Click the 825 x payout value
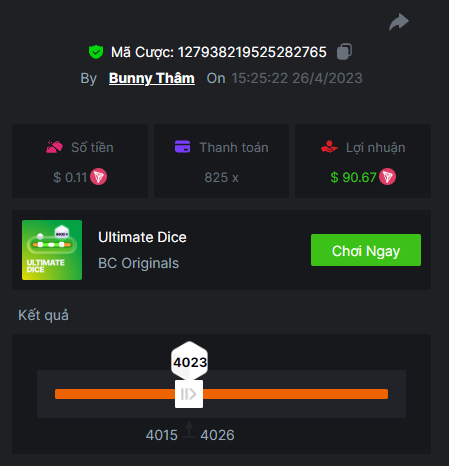 tap(221, 178)
